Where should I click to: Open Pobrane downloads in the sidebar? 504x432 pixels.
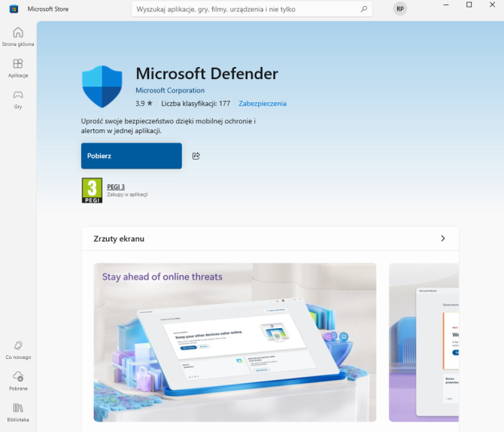[18, 381]
